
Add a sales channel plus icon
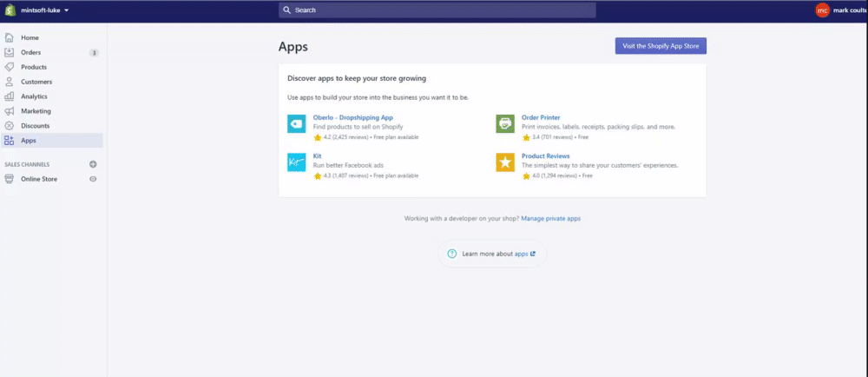pyautogui.click(x=93, y=164)
